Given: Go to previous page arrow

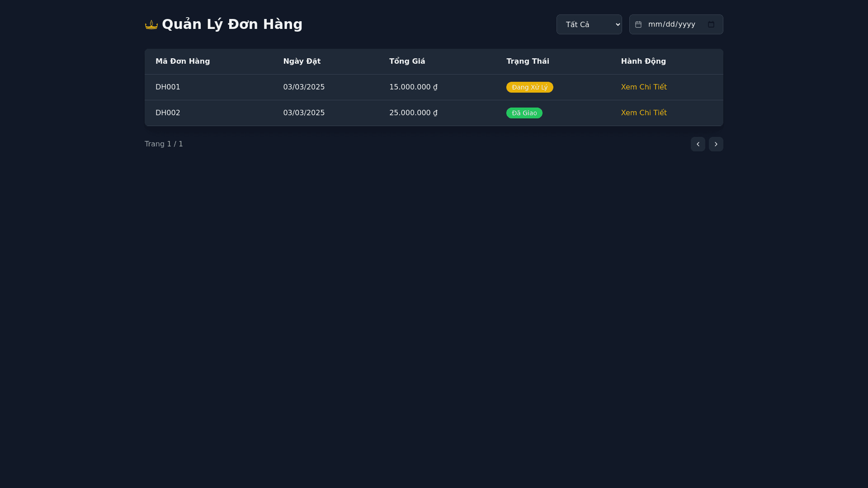Looking at the screenshot, I should point(698,144).
